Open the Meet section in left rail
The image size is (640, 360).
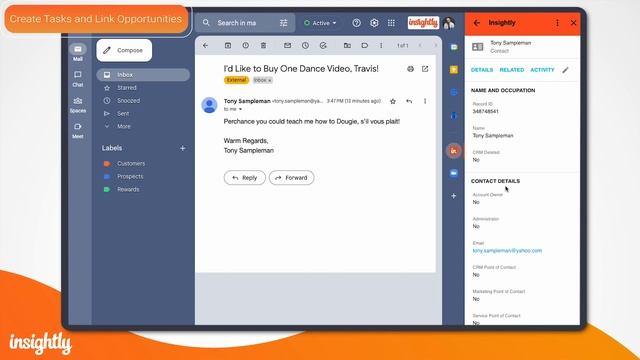(x=78, y=131)
